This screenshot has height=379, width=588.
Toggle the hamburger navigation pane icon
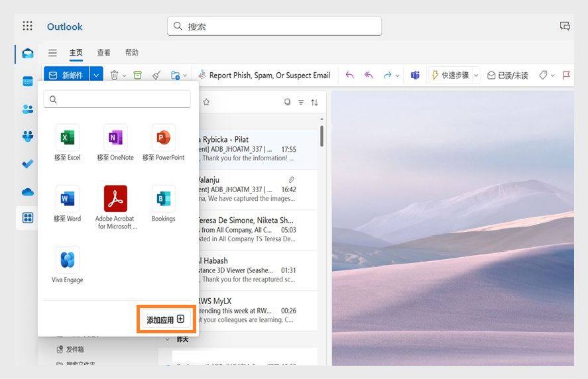tap(52, 53)
